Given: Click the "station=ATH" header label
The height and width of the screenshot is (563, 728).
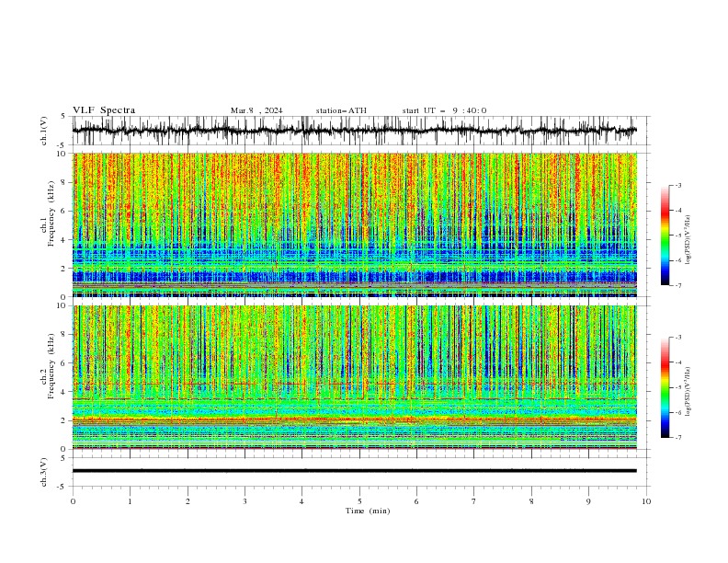Looking at the screenshot, I should tap(341, 110).
